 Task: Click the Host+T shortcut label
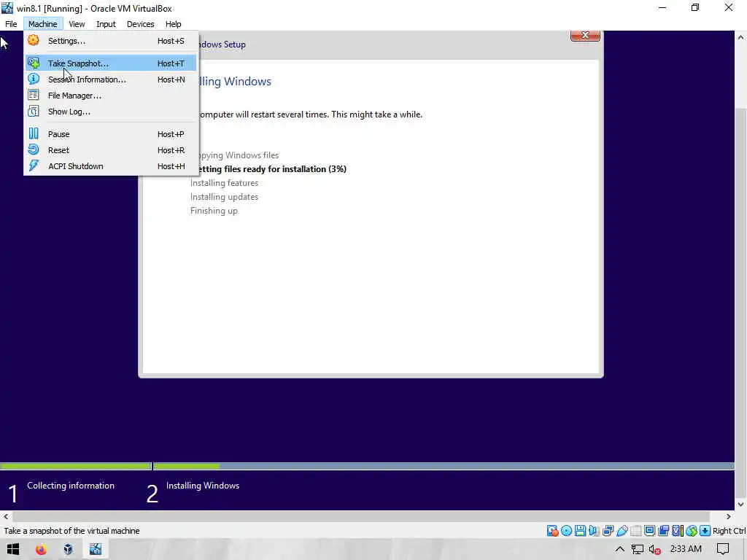click(171, 63)
